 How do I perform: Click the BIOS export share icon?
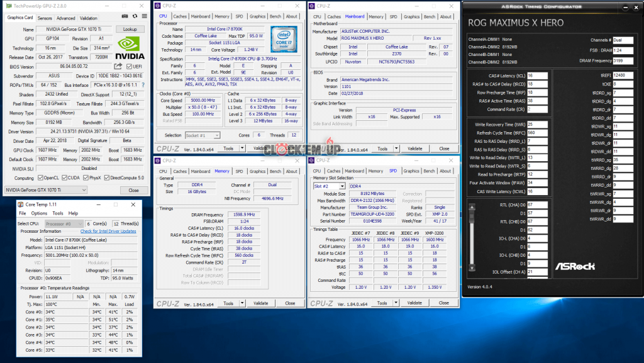point(118,65)
